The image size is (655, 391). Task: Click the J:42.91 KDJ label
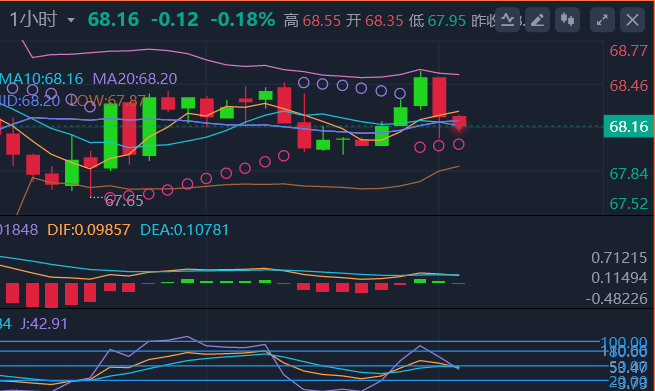pos(44,324)
